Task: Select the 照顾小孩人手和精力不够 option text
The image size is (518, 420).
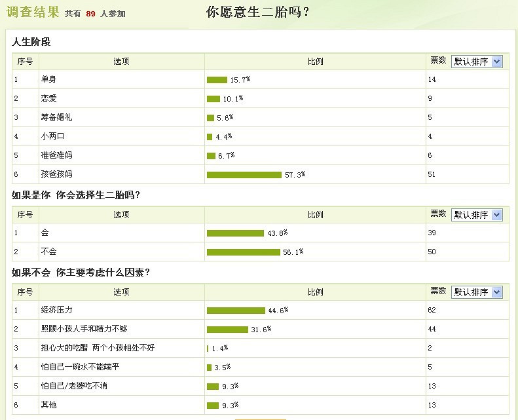Action: (84, 329)
